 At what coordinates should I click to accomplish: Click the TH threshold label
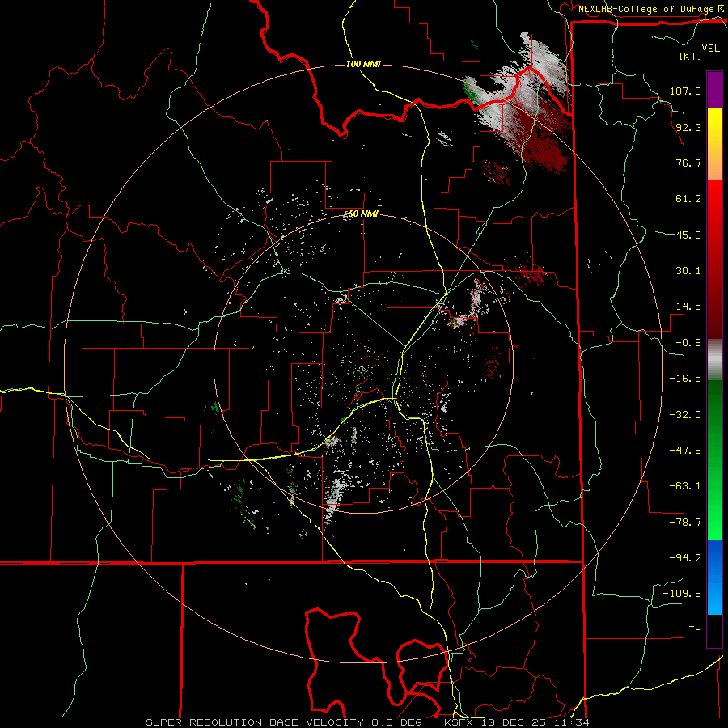(x=695, y=630)
